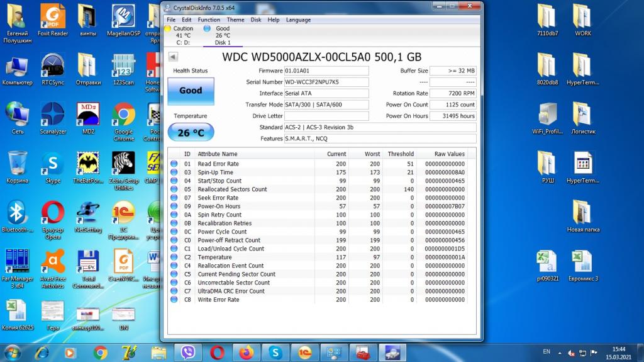644x362 pixels.
Task: Select the Good 26 °C Disk 1 tab
Action: [x=222, y=35]
